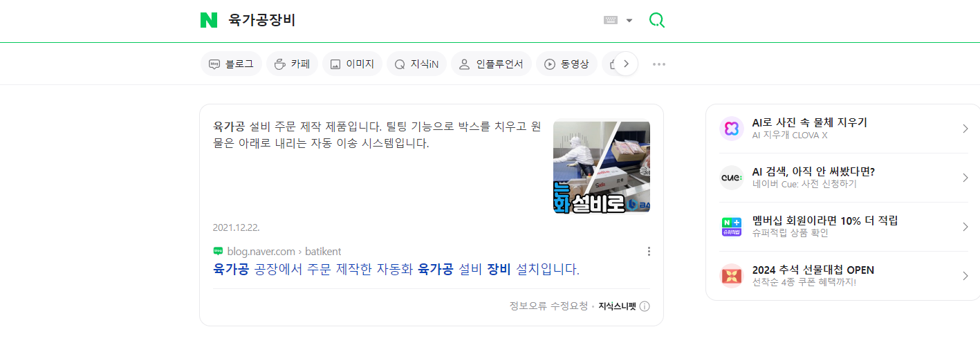Switch to the 지식iN tab

416,64
